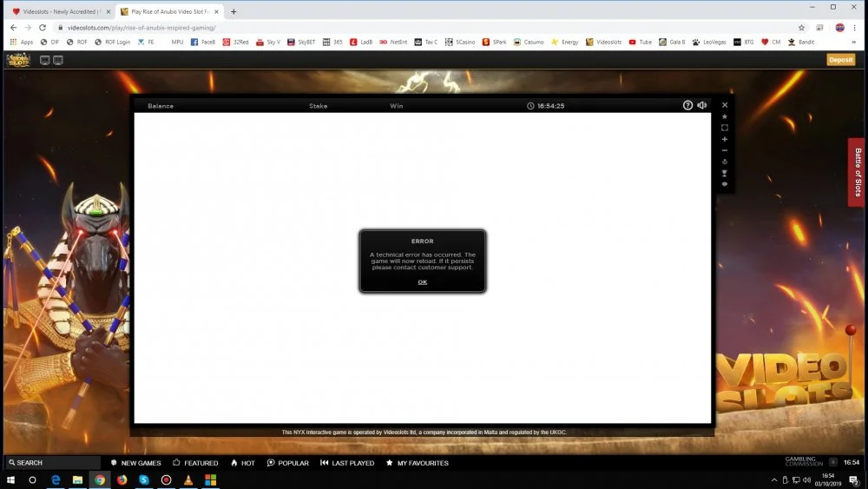Open Skype from the taskbar

tap(144, 479)
